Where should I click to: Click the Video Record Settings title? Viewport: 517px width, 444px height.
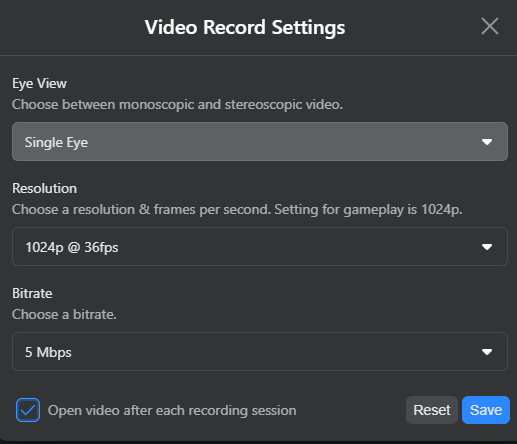pos(245,27)
